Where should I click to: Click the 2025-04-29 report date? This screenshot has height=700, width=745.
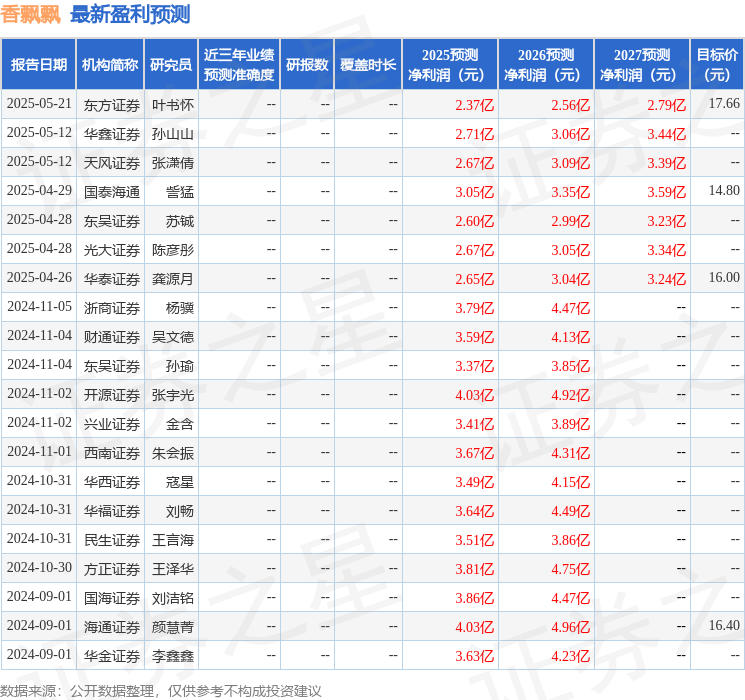click(39, 190)
